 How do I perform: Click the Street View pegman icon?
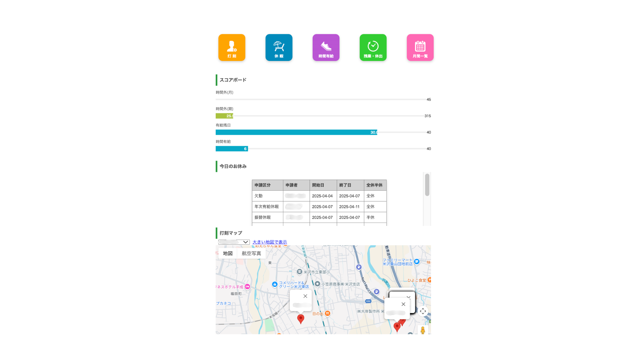(423, 330)
